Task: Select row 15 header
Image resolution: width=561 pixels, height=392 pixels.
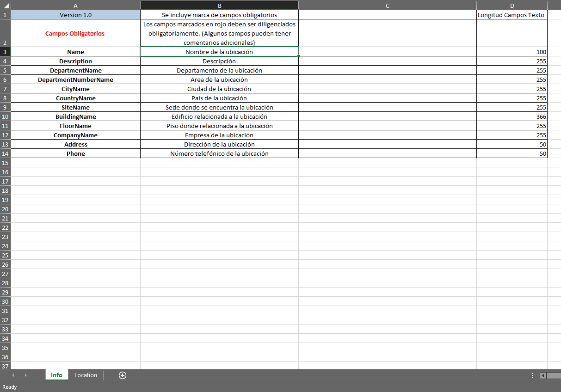Action: tap(5, 163)
